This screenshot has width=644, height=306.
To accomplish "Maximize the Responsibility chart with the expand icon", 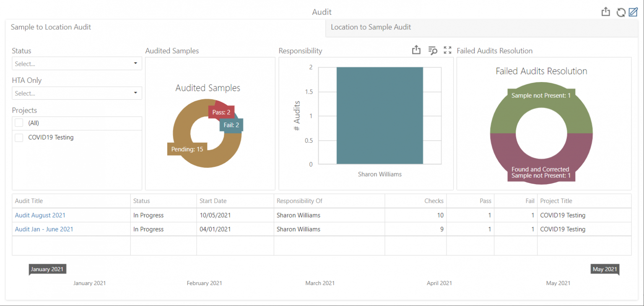I will click(447, 50).
